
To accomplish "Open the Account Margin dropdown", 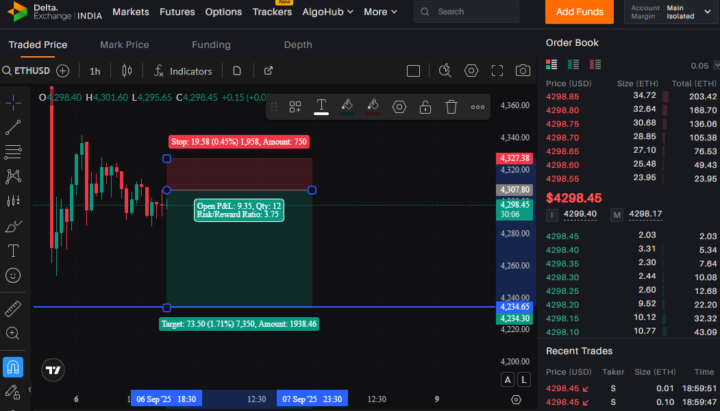I will pyautogui.click(x=671, y=12).
